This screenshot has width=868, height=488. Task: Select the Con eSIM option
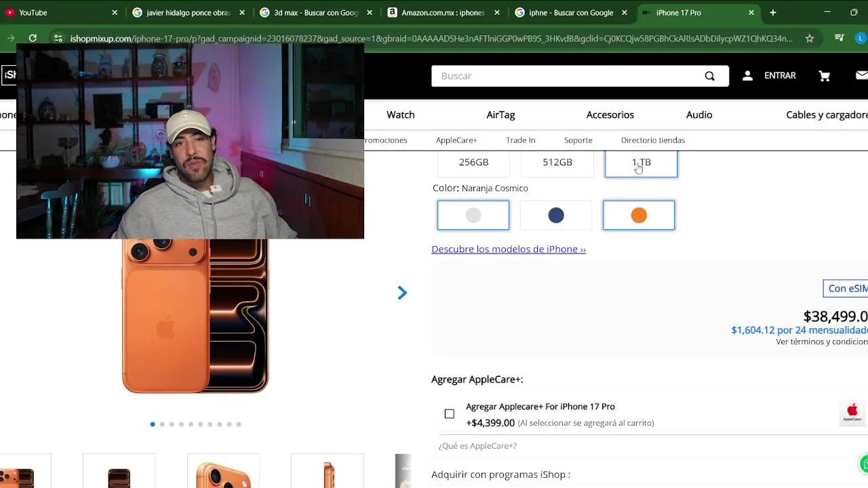[846, 289]
